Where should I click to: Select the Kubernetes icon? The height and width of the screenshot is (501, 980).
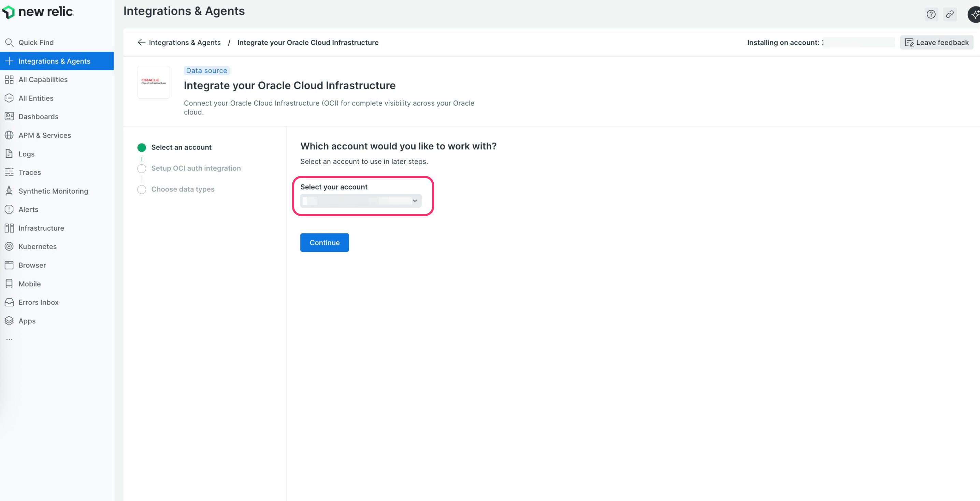pyautogui.click(x=10, y=246)
